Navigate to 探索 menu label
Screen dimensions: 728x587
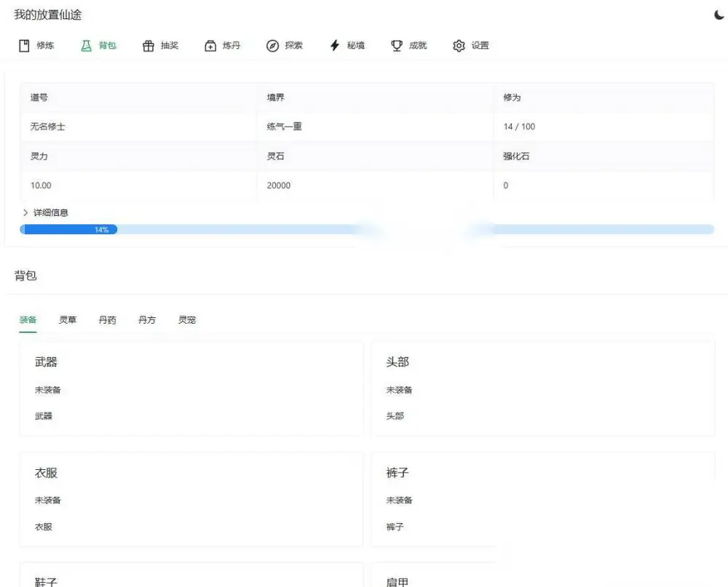294,46
